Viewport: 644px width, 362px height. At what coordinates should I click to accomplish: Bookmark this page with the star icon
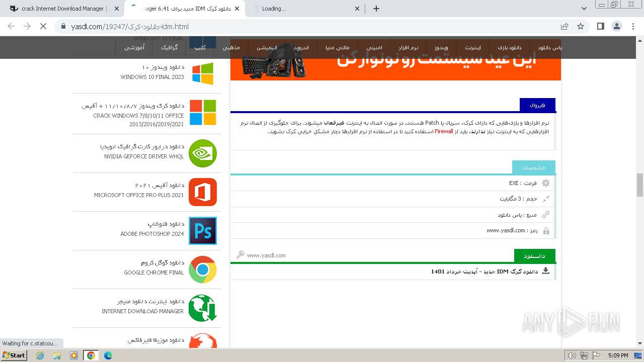click(581, 26)
